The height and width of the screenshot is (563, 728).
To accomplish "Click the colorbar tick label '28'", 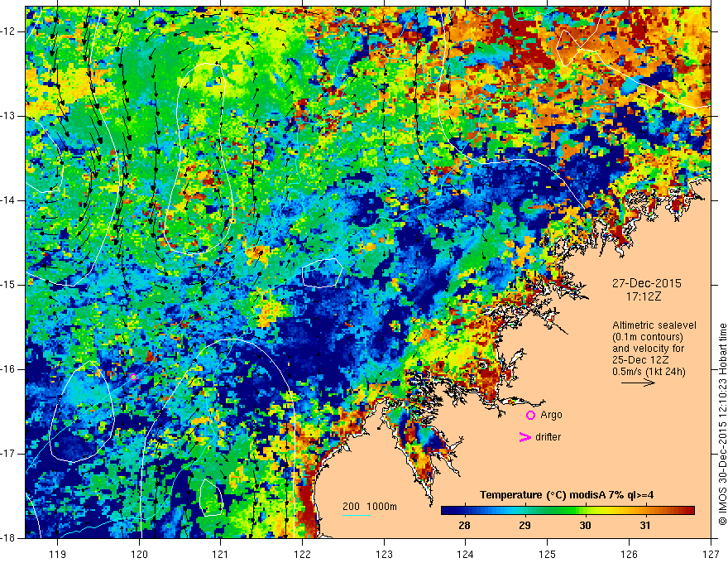I will (464, 526).
